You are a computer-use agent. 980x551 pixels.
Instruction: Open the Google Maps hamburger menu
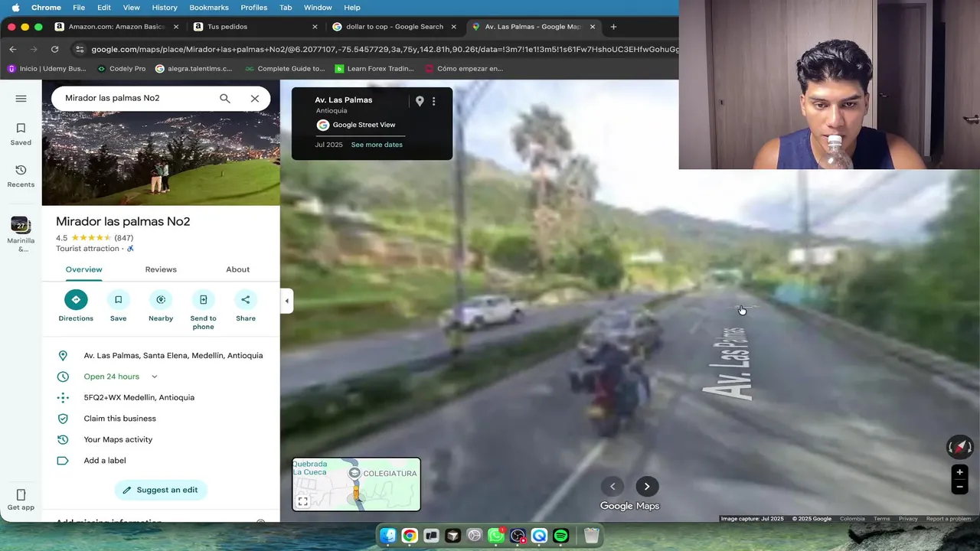pos(21,99)
